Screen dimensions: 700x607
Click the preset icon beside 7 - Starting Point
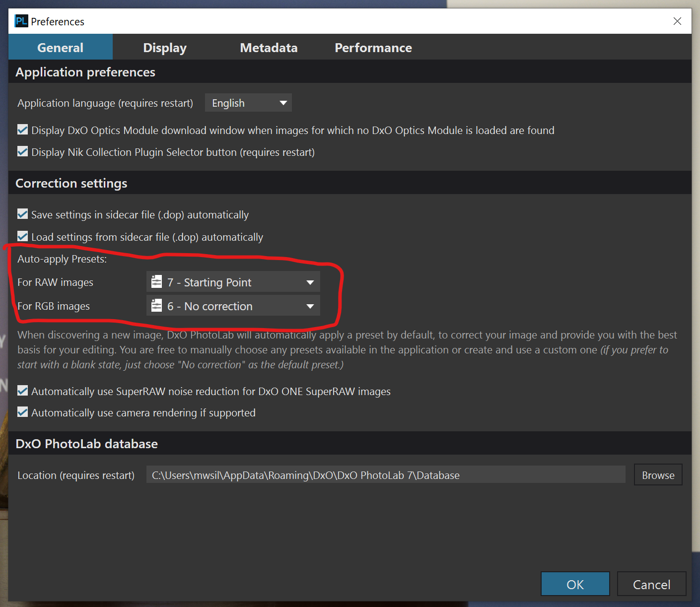tap(156, 282)
